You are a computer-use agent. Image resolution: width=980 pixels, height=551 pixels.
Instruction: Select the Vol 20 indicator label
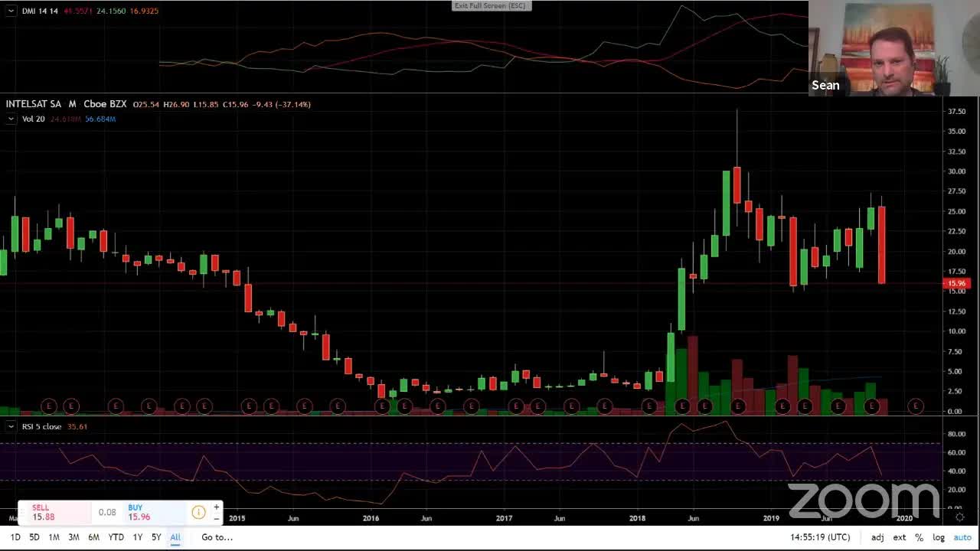pos(34,119)
